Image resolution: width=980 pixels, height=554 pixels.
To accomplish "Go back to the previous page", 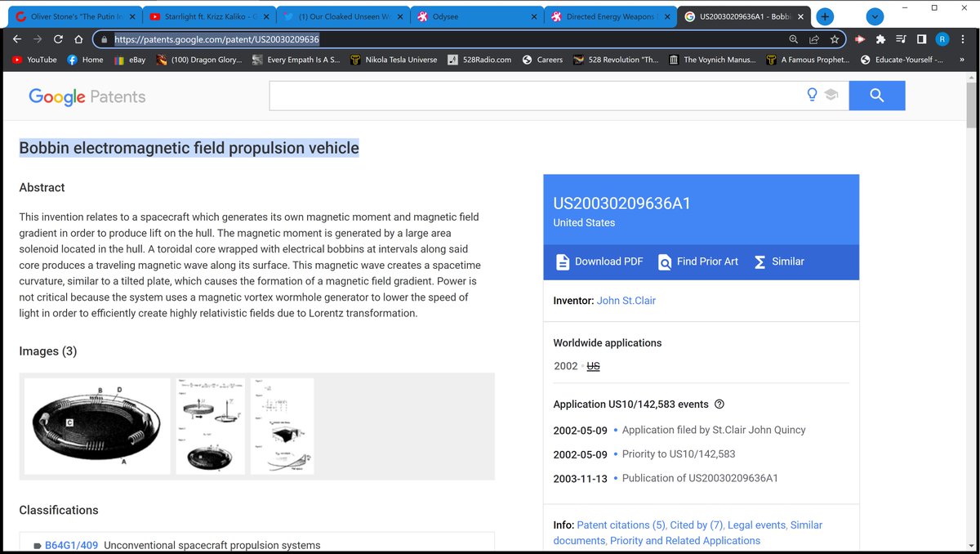I will (16, 39).
